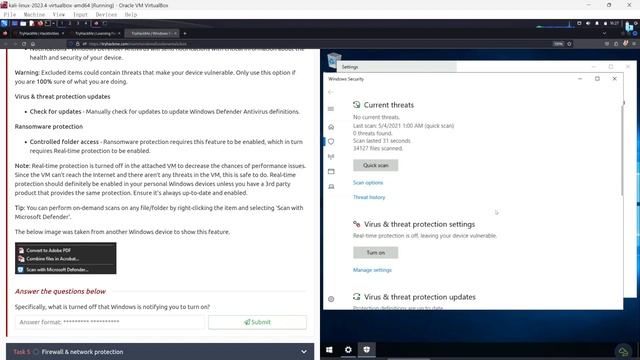Open Windows Security from the taskbar
Screen dimensions: 640x360
[367, 350]
